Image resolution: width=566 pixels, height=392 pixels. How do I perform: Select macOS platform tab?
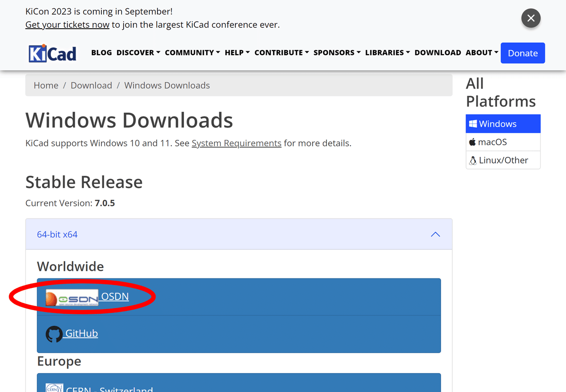point(503,142)
